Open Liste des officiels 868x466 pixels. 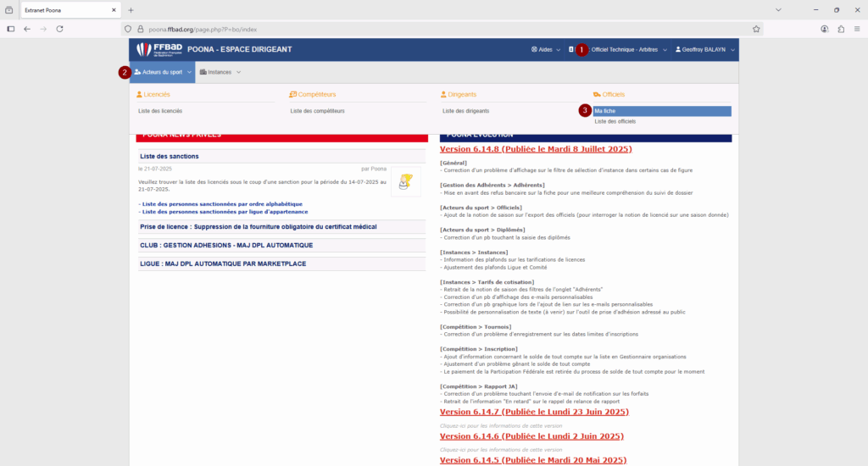point(615,121)
